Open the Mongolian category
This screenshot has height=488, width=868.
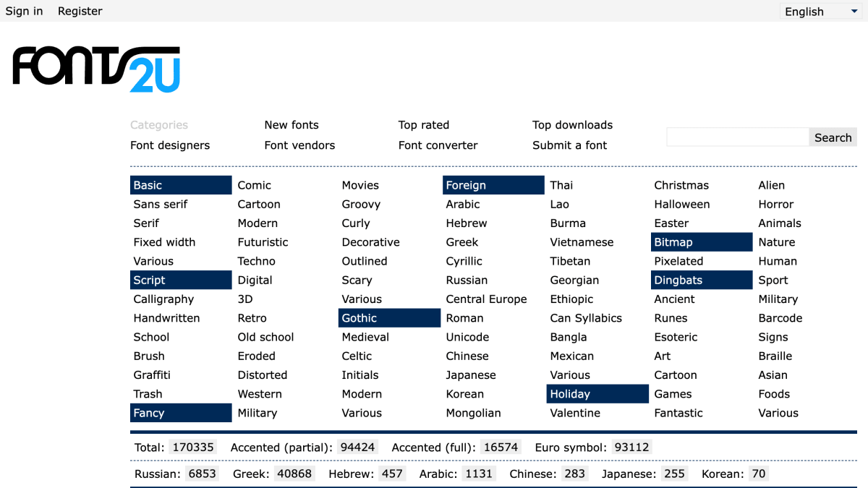[473, 413]
